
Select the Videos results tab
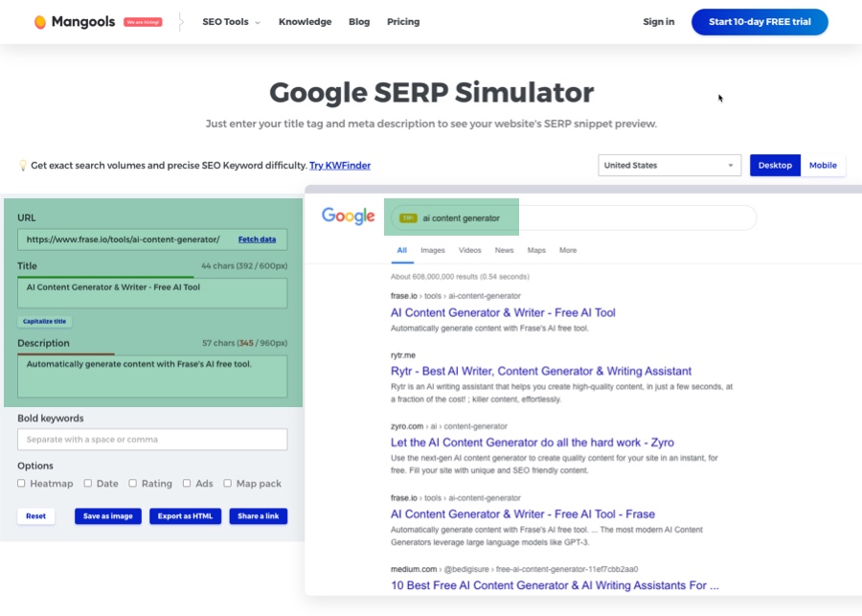[x=469, y=250]
